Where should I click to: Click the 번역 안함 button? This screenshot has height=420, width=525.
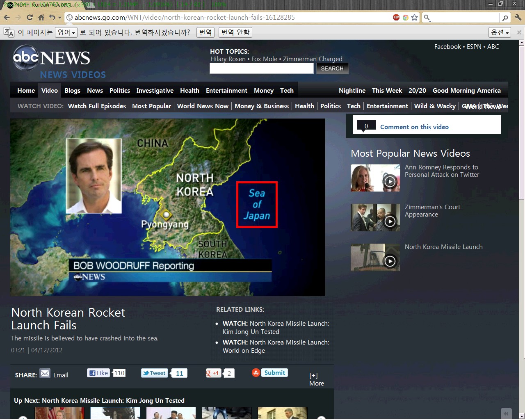point(235,32)
